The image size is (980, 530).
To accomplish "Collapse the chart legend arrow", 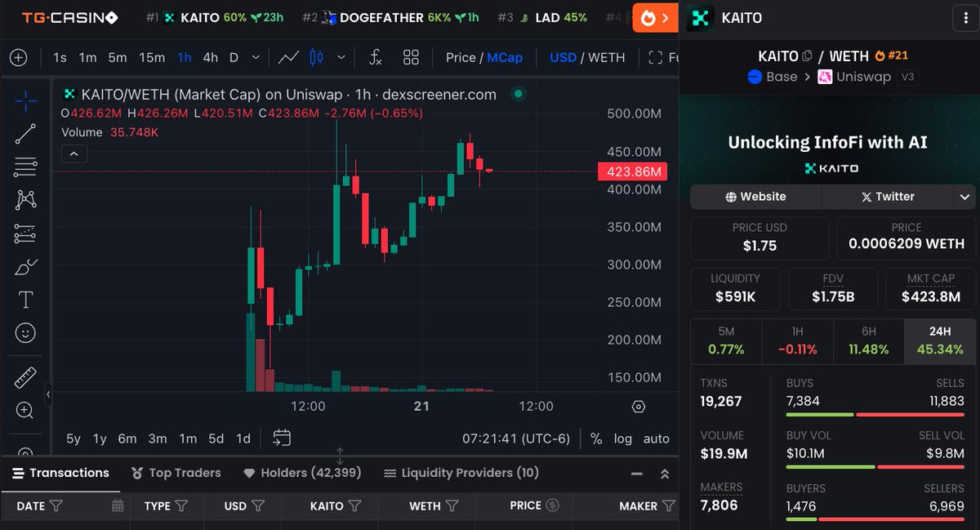I will [73, 154].
